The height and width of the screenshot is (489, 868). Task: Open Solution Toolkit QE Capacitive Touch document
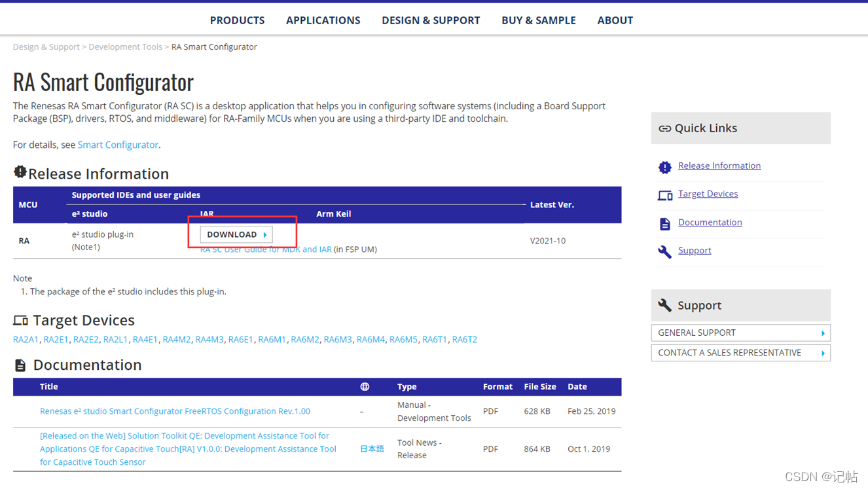pos(188,449)
